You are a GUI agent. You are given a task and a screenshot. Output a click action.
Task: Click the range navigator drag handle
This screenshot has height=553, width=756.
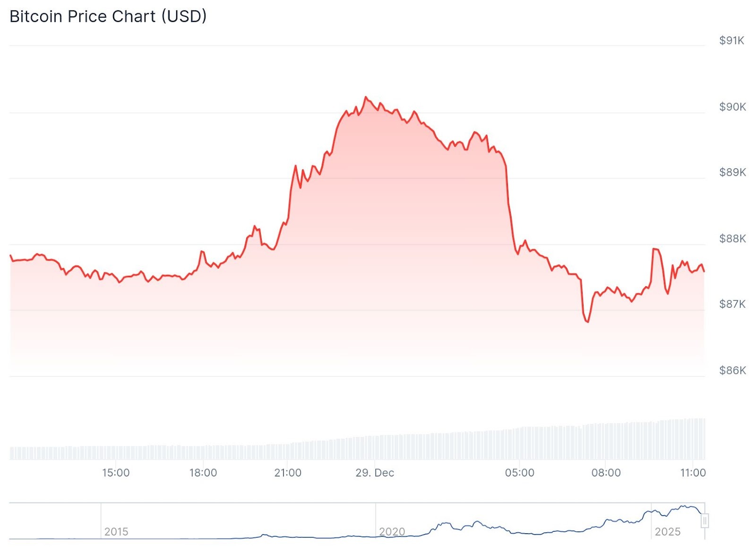point(704,521)
